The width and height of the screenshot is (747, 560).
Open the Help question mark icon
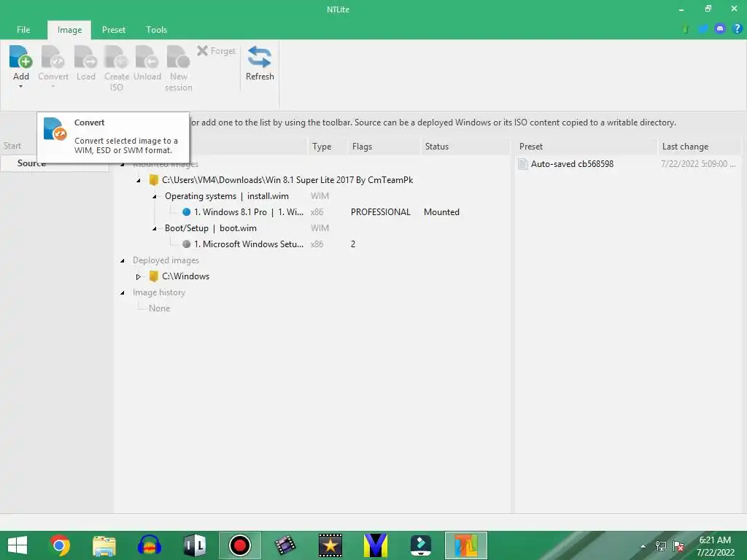pos(737,29)
